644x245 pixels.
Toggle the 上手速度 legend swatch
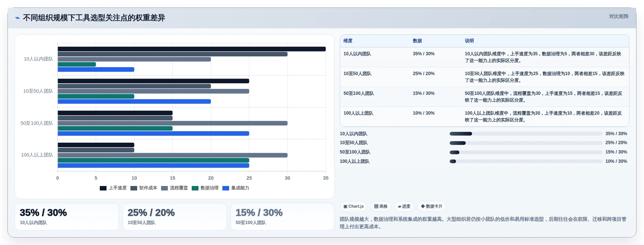point(103,188)
